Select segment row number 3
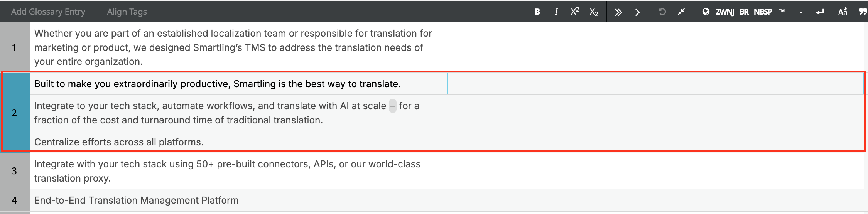868x214 pixels. point(15,171)
